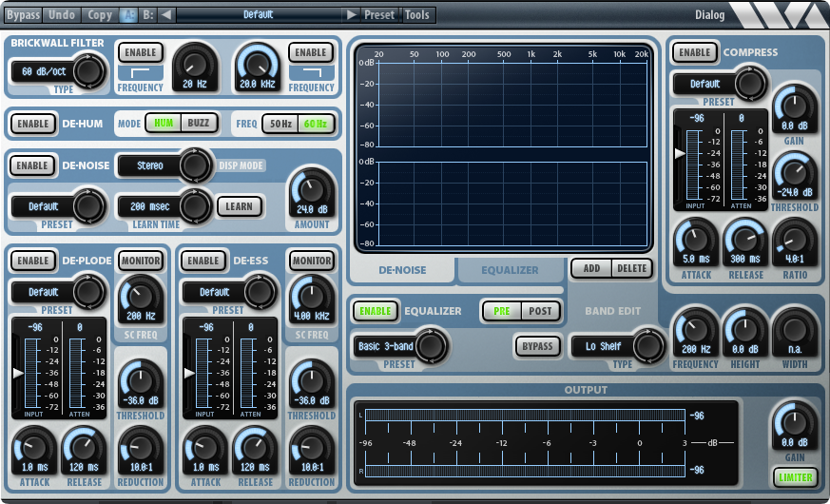Open the Lo Shelf band type selector
This screenshot has width=830, height=504.
coord(618,346)
